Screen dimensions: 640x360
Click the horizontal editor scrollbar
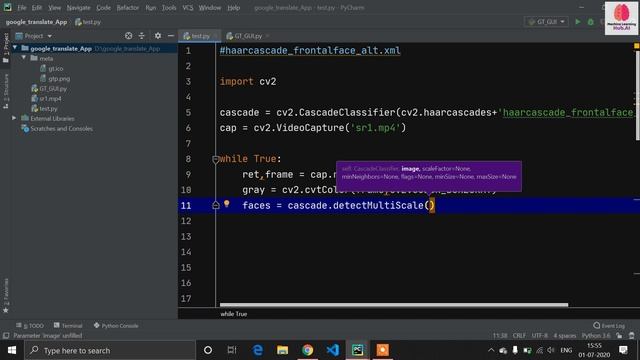(393, 304)
